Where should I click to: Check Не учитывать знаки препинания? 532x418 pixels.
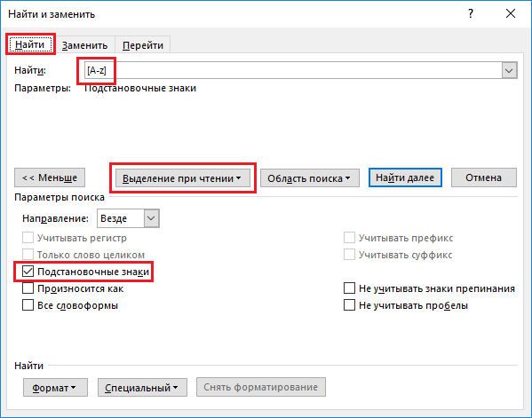tap(349, 288)
